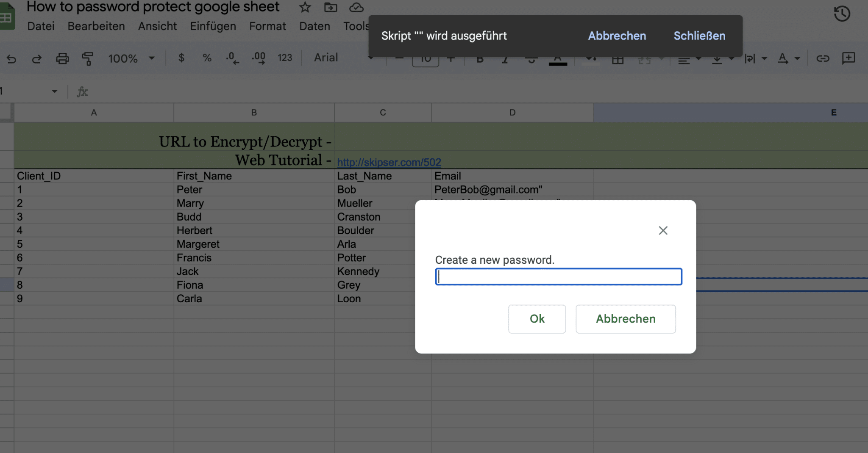
Task: Click Schließen in script notification
Action: (699, 36)
